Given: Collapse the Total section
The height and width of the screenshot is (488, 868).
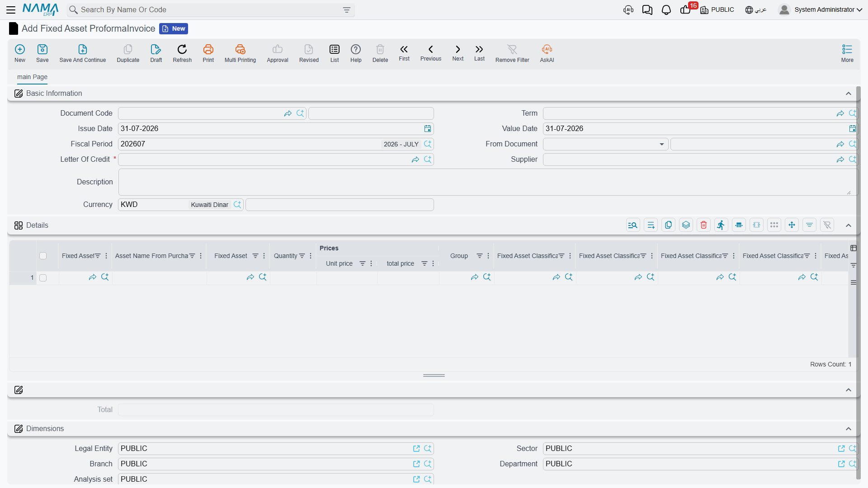Looking at the screenshot, I should pos(849,390).
